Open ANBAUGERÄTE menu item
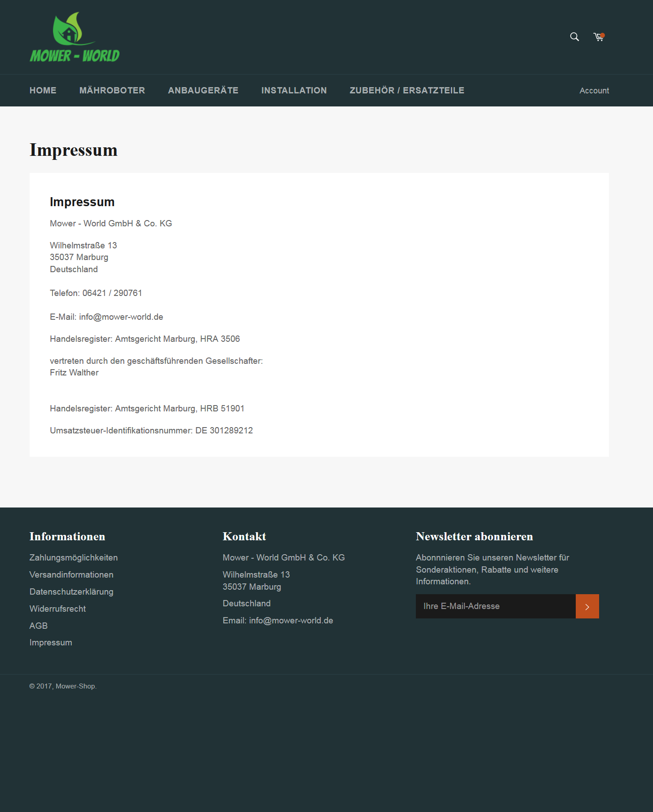The height and width of the screenshot is (812, 653). (203, 90)
